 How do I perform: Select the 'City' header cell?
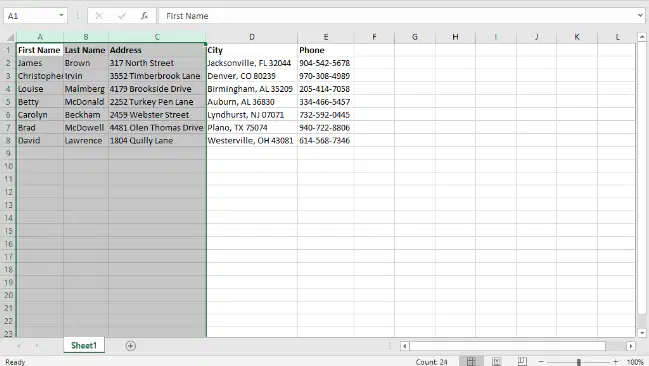click(252, 50)
